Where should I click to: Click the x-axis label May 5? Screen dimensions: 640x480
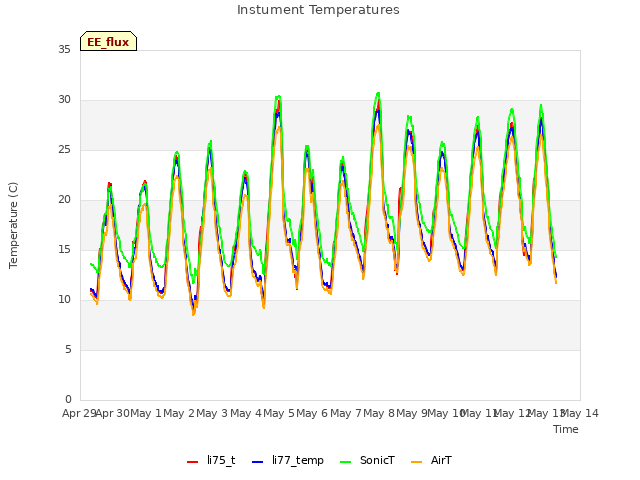pos(279,413)
